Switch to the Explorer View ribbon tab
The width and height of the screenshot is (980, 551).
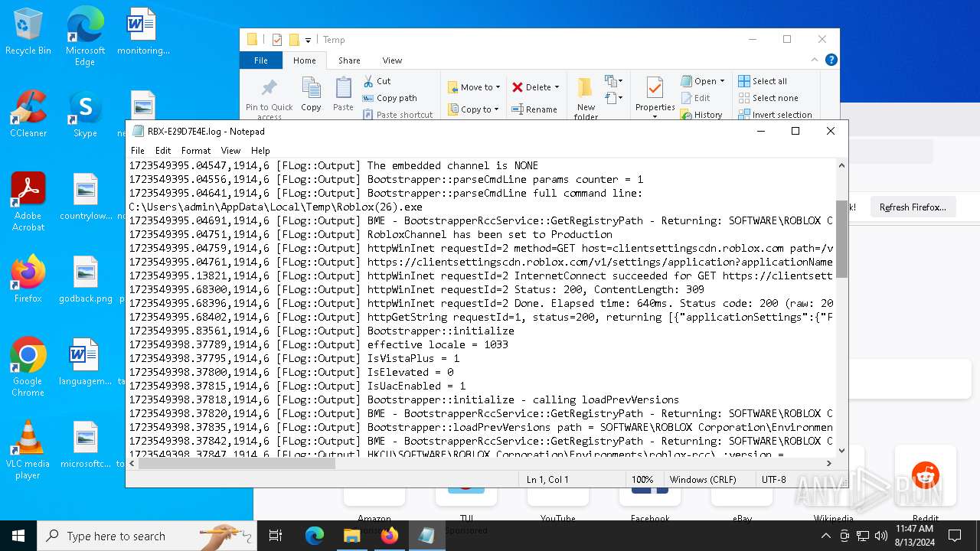[x=392, y=60]
